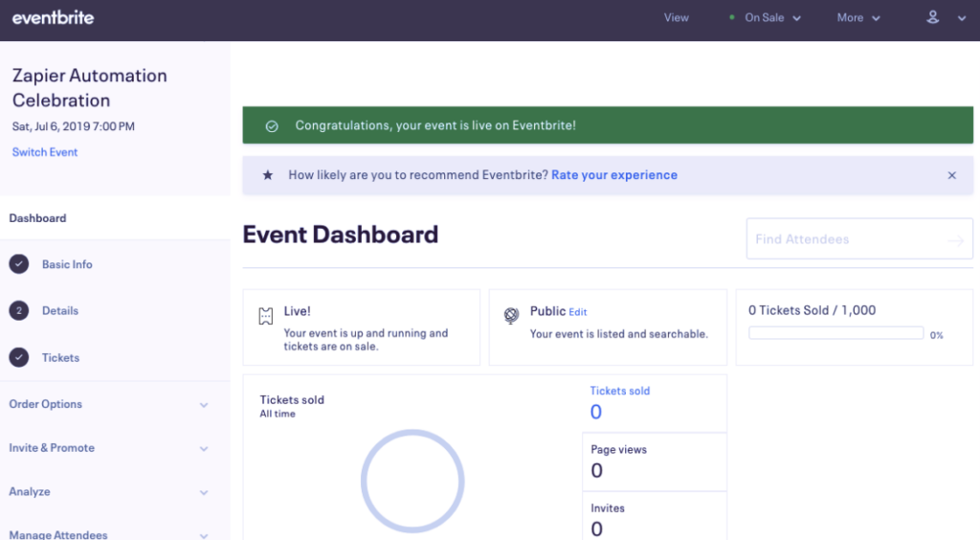Image resolution: width=980 pixels, height=540 pixels.
Task: Click the Switch Event link
Action: point(45,152)
